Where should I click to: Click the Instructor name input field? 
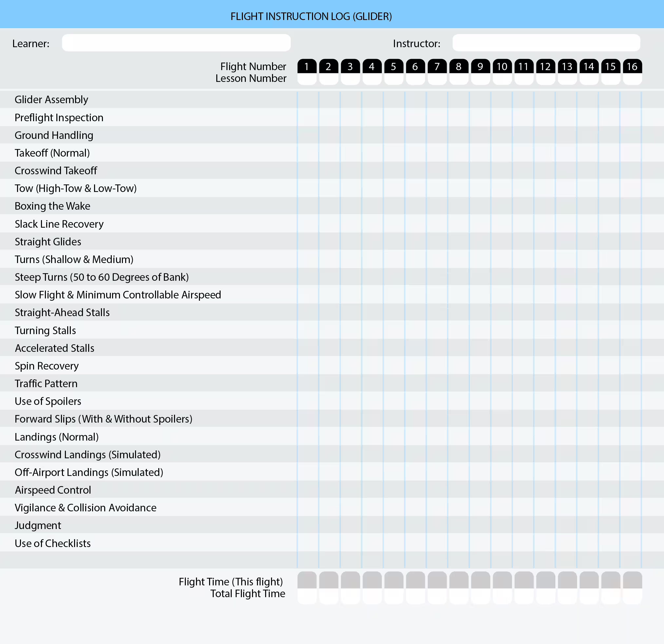tap(546, 43)
